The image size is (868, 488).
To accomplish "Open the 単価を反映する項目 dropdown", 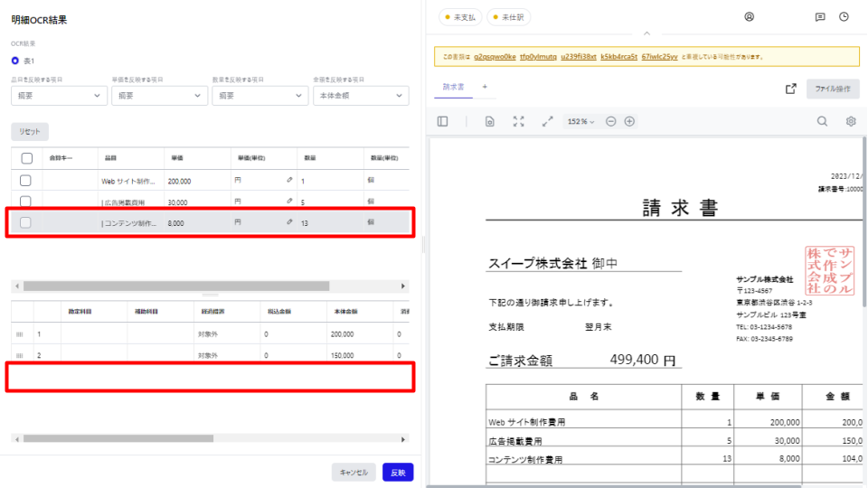I will click(159, 96).
